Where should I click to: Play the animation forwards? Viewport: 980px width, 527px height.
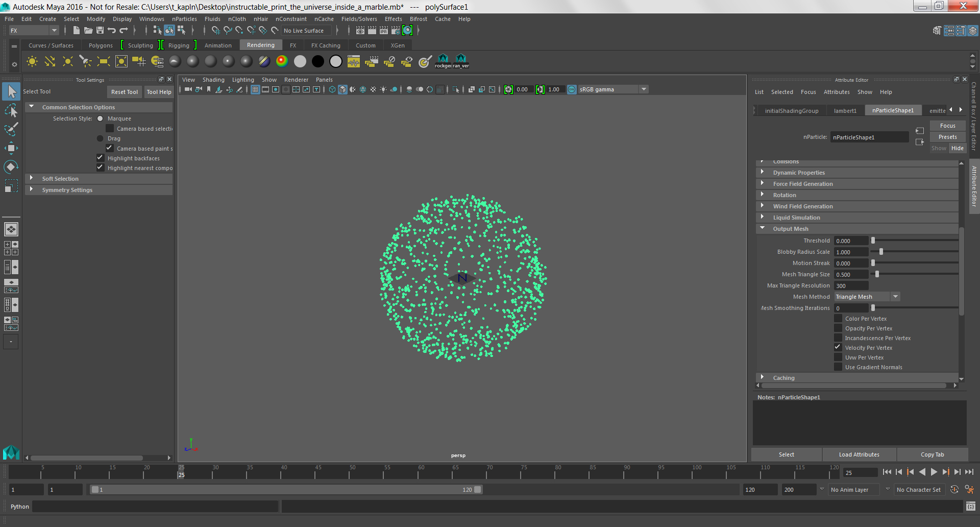(x=934, y=472)
